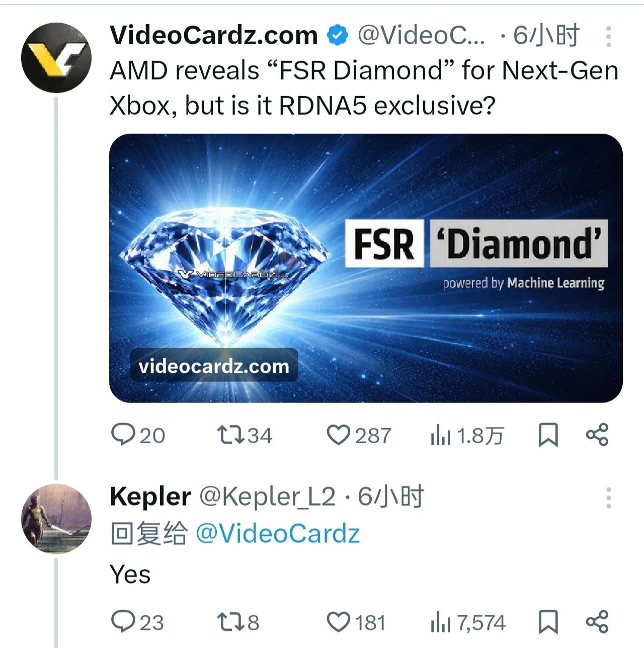Image resolution: width=644 pixels, height=648 pixels.
Task: Share the VideoCardz FSR Diamond post
Action: point(597,435)
